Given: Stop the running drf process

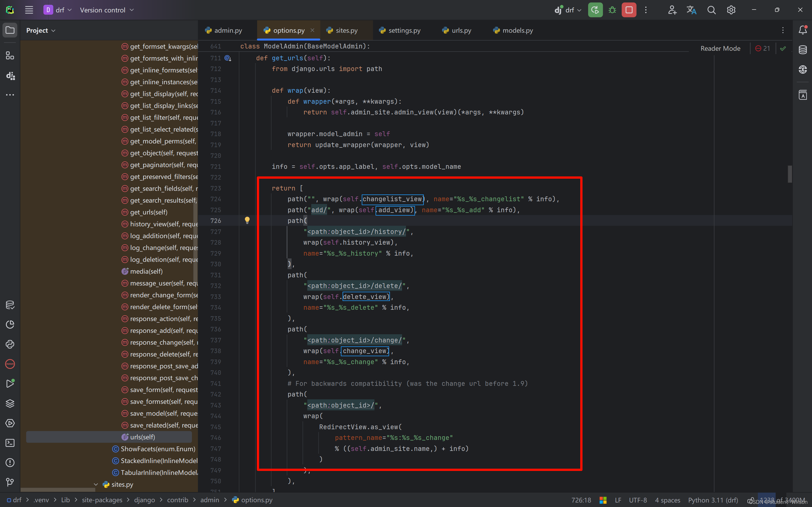Looking at the screenshot, I should click(629, 10).
